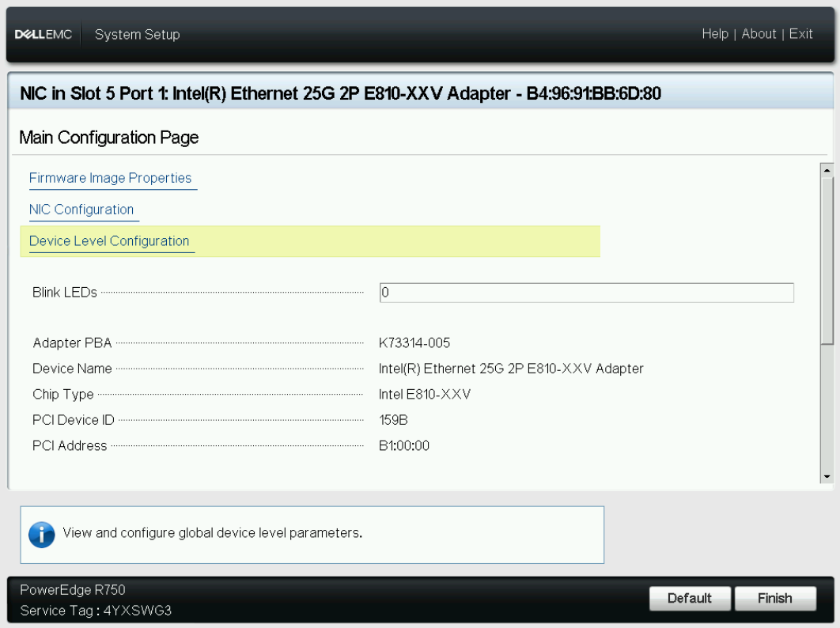Open the About link in header

[x=759, y=34]
